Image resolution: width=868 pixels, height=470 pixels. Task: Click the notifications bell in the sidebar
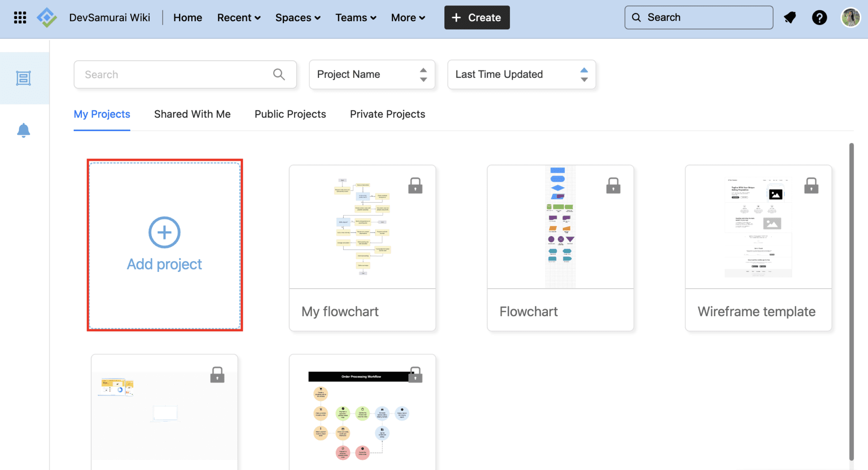[x=24, y=130]
